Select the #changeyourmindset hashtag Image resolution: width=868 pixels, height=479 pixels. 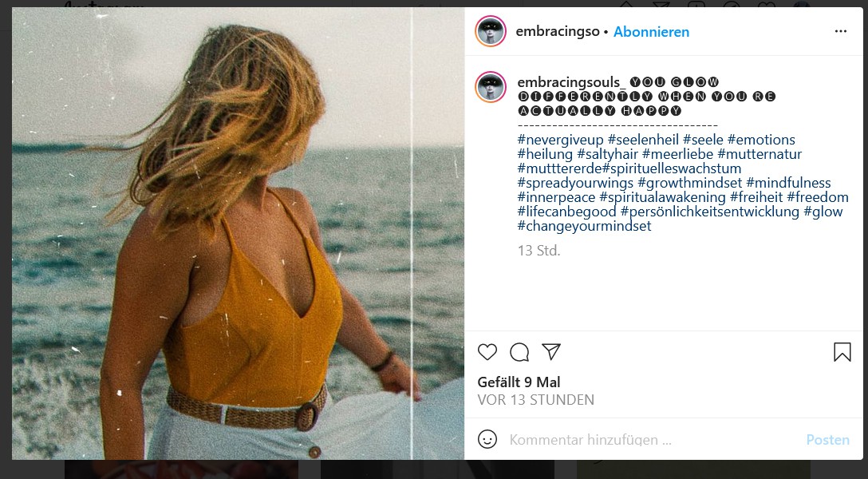[x=584, y=226]
